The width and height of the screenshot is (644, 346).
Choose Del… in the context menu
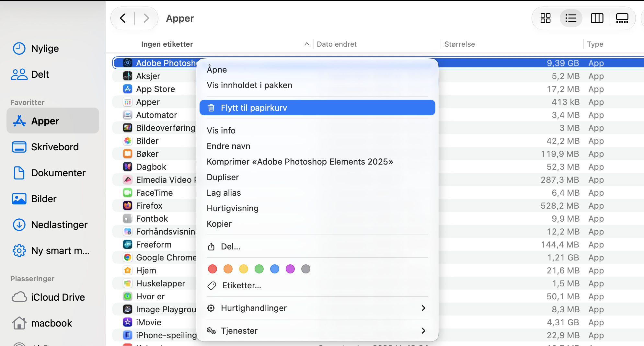click(x=317, y=247)
